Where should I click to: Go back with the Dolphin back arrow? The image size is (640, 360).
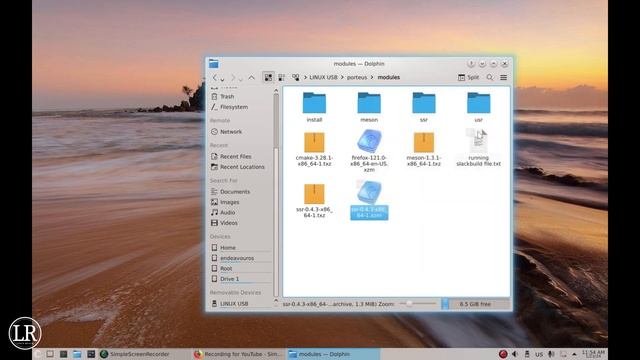[x=215, y=77]
